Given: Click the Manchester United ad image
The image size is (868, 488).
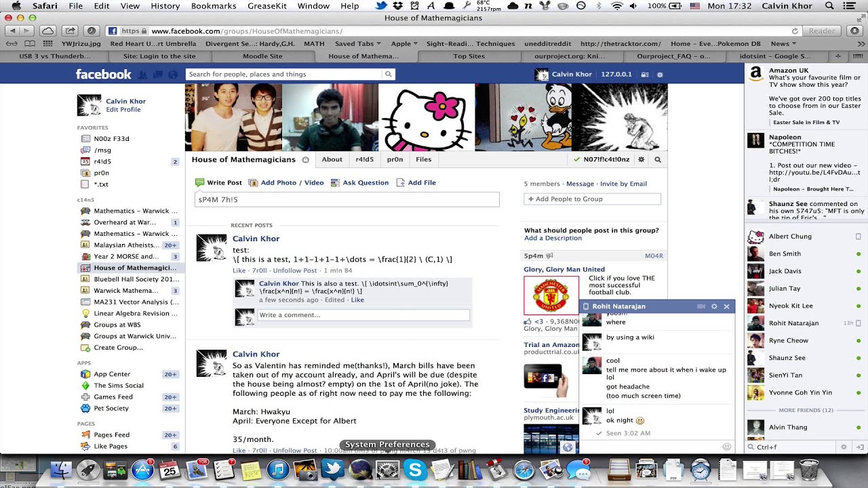Looking at the screenshot, I should tap(551, 296).
